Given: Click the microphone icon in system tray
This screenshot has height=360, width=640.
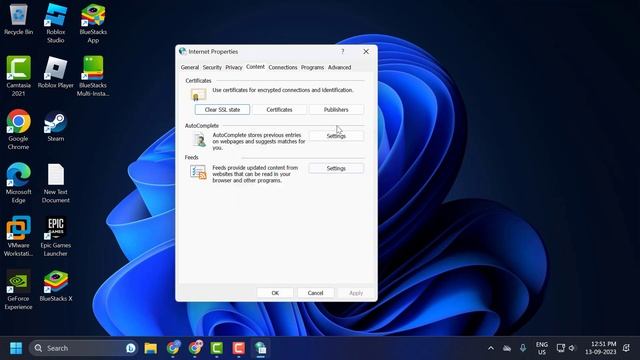Looking at the screenshot, I should [x=523, y=348].
